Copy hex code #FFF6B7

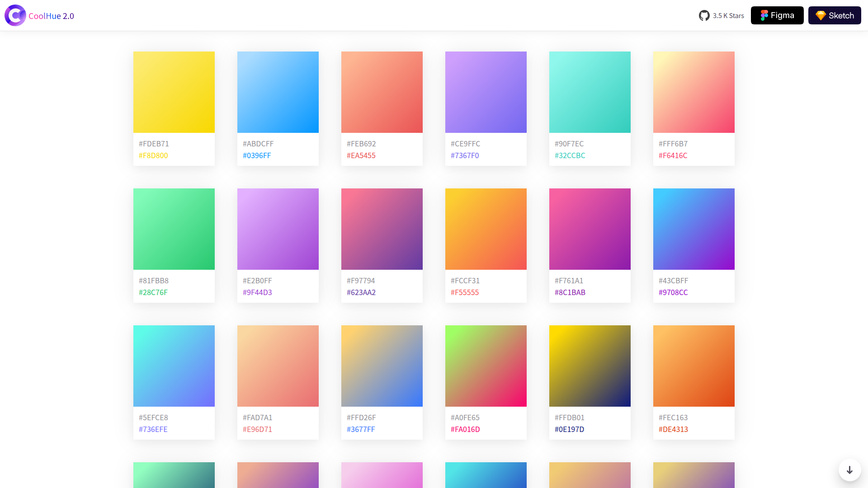coord(673,144)
